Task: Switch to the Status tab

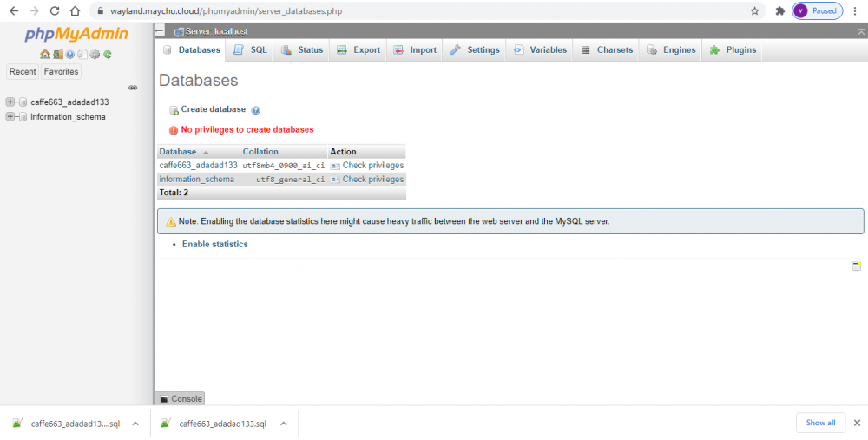Action: 302,49
